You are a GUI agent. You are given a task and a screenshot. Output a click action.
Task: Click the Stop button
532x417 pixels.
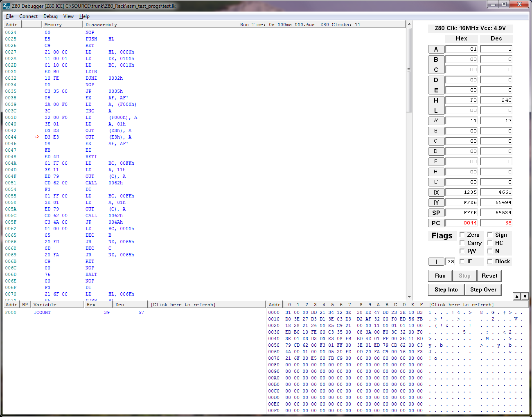(x=464, y=276)
